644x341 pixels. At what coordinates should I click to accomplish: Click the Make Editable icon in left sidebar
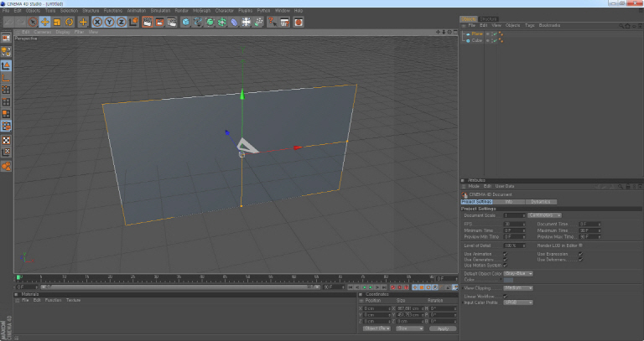[6, 39]
